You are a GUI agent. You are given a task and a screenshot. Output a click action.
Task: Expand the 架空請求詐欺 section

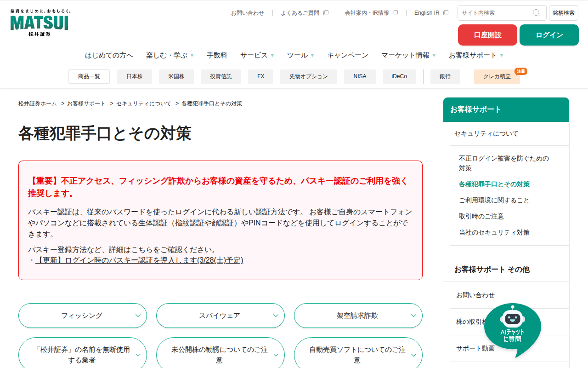(x=358, y=316)
